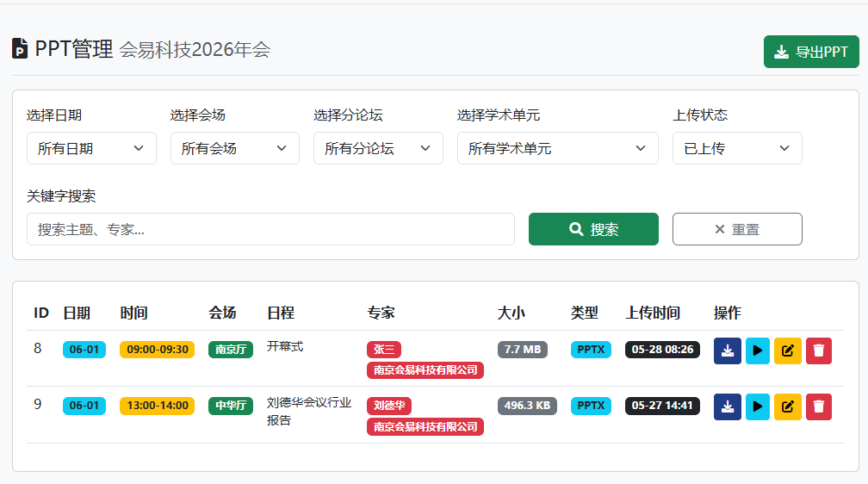
Task: Click the 刘德华会议行业报告 schedule text
Action: [309, 412]
